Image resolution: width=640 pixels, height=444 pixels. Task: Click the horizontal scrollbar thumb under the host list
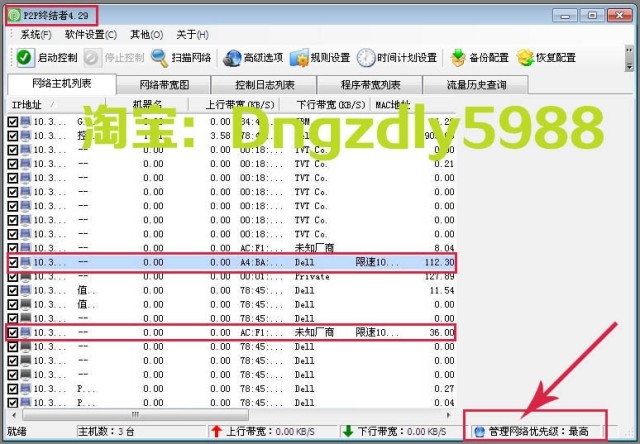tap(136, 415)
